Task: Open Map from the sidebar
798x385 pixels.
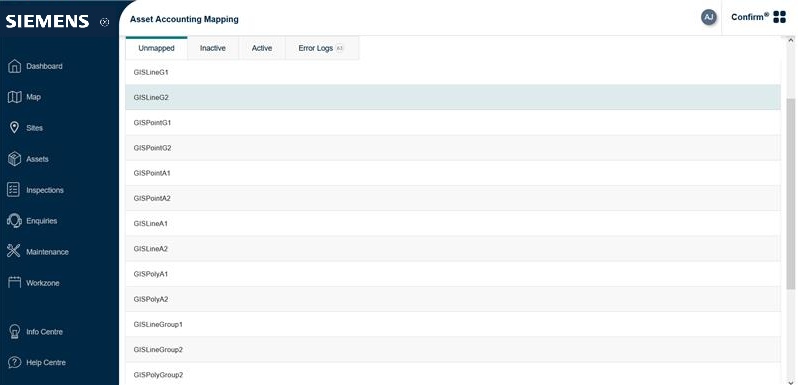Action: (x=34, y=97)
